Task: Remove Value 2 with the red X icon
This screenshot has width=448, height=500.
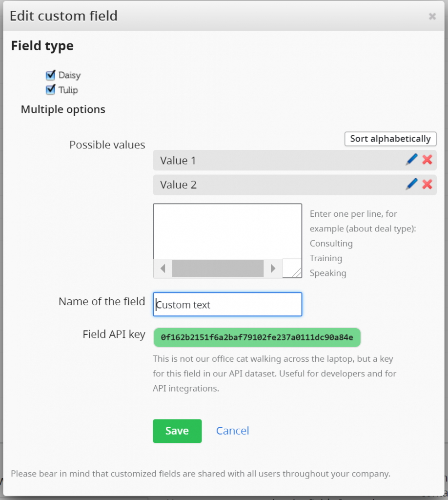Action: point(427,184)
